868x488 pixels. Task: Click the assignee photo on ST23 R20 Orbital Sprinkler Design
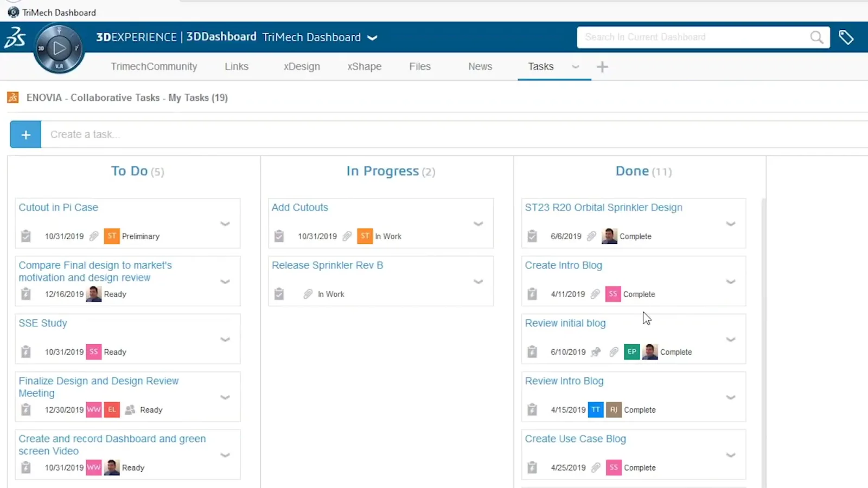coord(609,236)
